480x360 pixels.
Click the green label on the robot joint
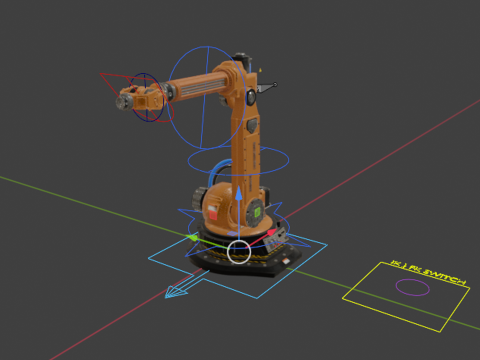pyautogui.click(x=257, y=212)
